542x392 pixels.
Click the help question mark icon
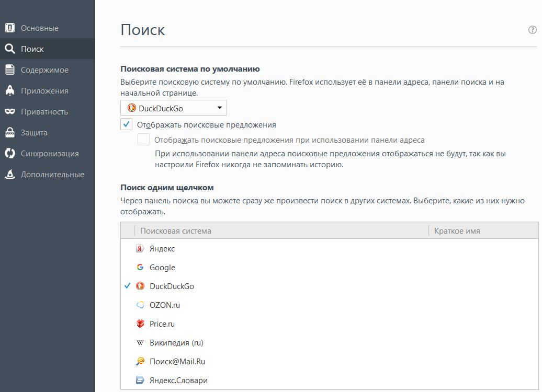click(x=533, y=30)
